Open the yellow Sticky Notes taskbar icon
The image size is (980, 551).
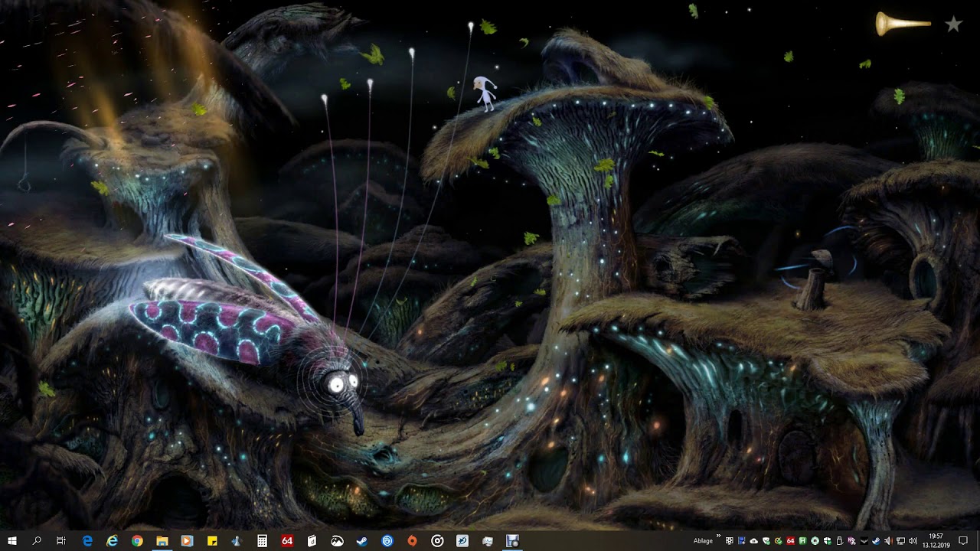pyautogui.click(x=212, y=541)
